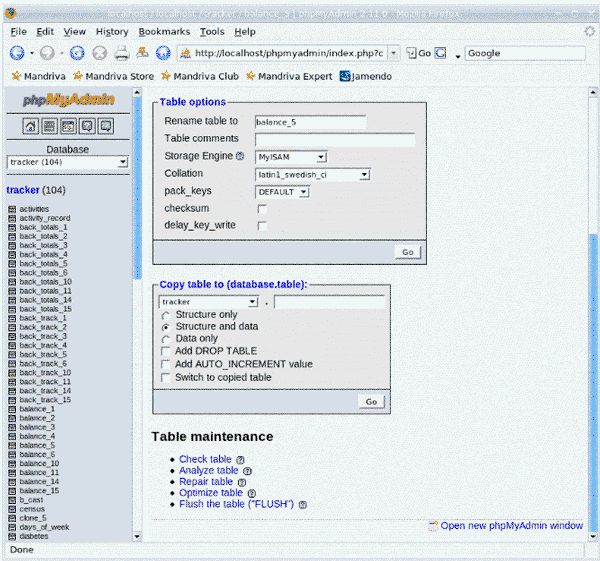Open the View menu
The width and height of the screenshot is (600, 561).
pyautogui.click(x=75, y=32)
